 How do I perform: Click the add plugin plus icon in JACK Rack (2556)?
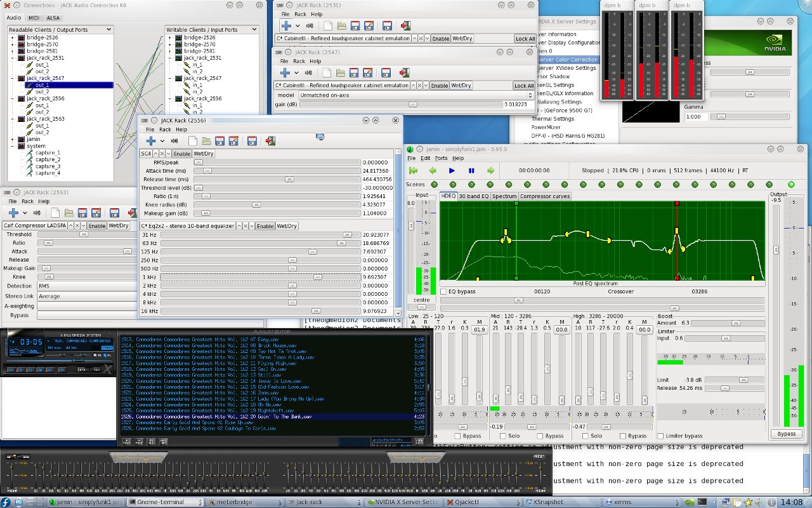click(x=150, y=141)
